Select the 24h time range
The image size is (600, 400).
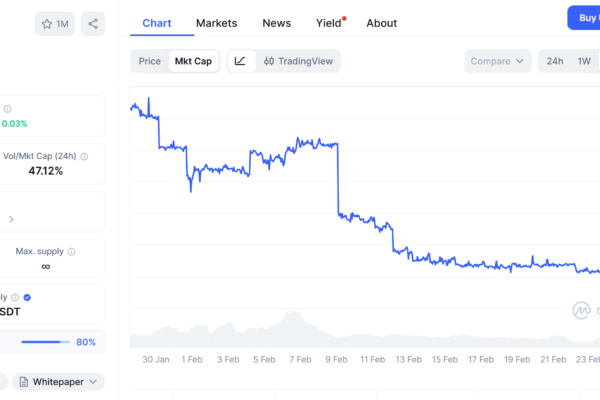click(554, 61)
